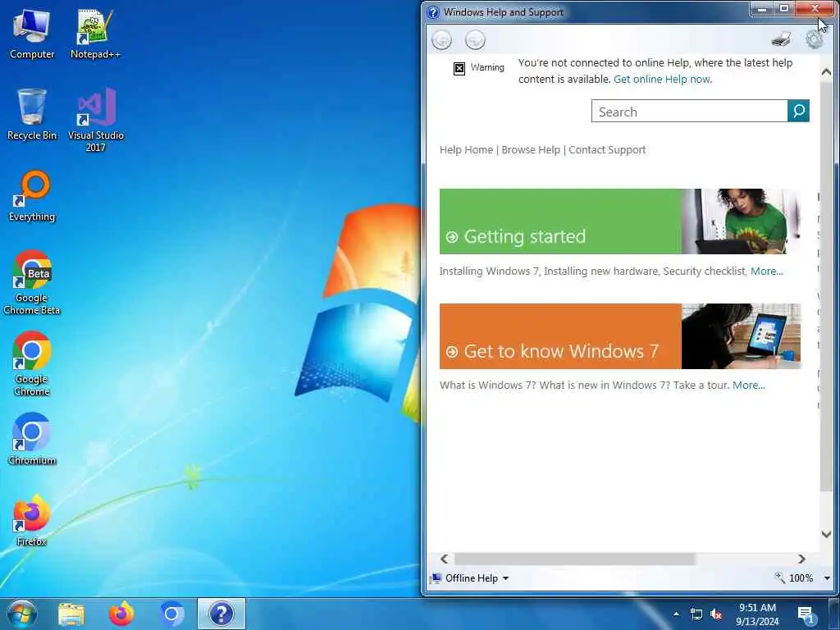The image size is (840, 630).
Task: Click the Back arrow in Help window
Action: pos(442,40)
